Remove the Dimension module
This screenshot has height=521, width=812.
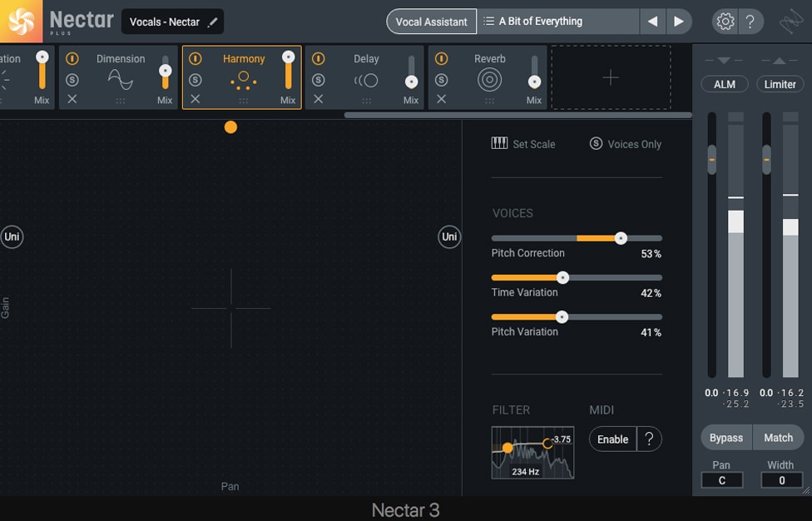72,99
